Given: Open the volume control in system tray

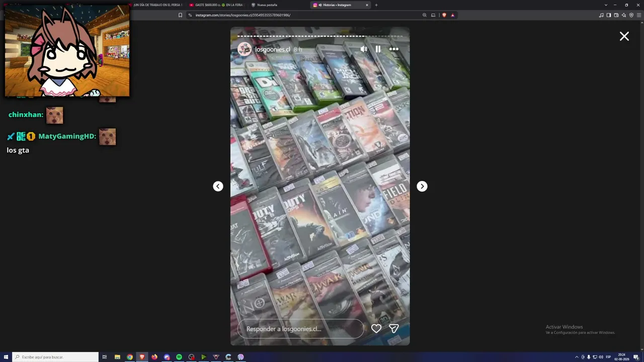Looking at the screenshot, I should (x=601, y=357).
